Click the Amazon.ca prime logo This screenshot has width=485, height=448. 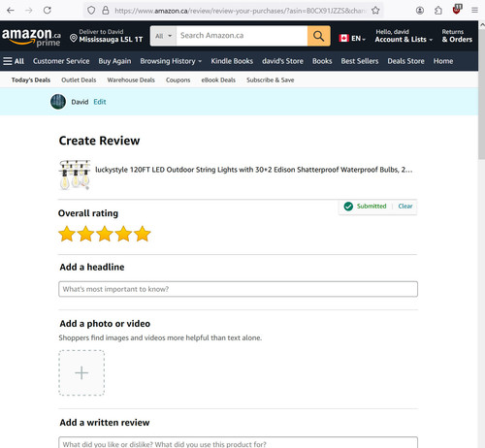point(31,37)
